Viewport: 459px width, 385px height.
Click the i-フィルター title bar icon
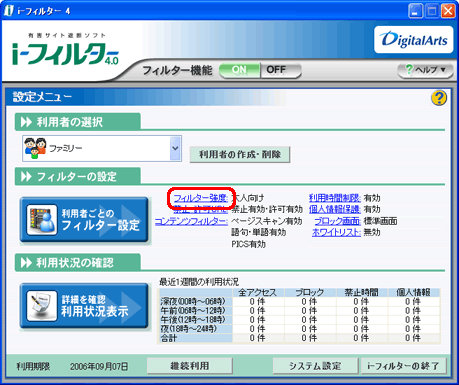click(x=8, y=11)
